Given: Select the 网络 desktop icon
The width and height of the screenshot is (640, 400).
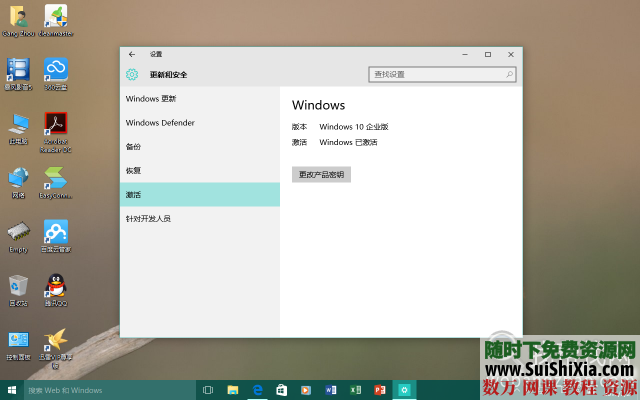Looking at the screenshot, I should (x=18, y=183).
